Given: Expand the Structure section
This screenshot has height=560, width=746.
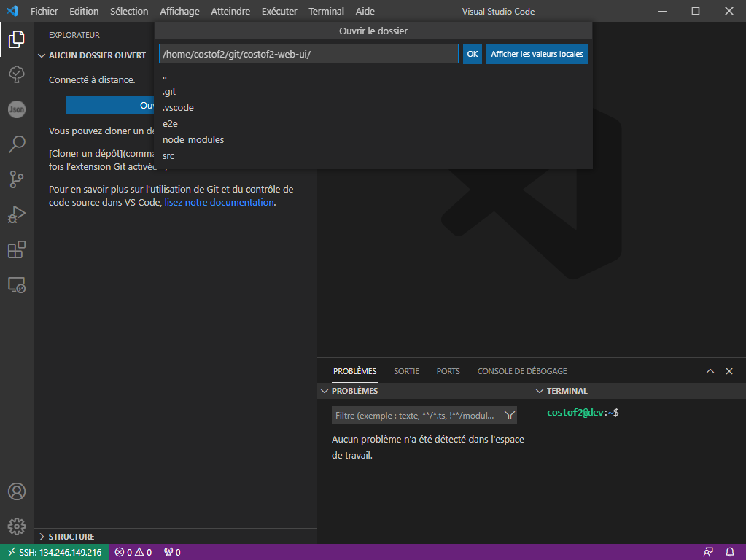Looking at the screenshot, I should [42, 537].
